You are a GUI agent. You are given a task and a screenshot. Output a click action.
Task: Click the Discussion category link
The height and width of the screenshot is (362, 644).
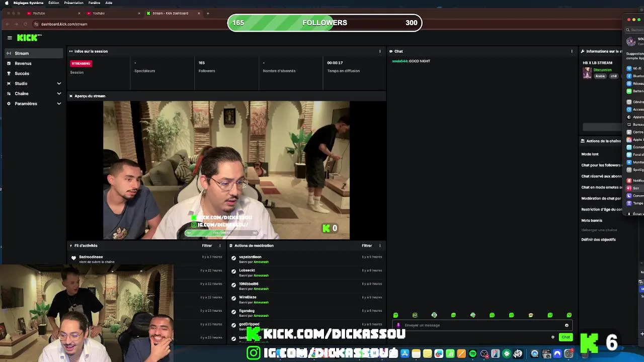pos(602,70)
